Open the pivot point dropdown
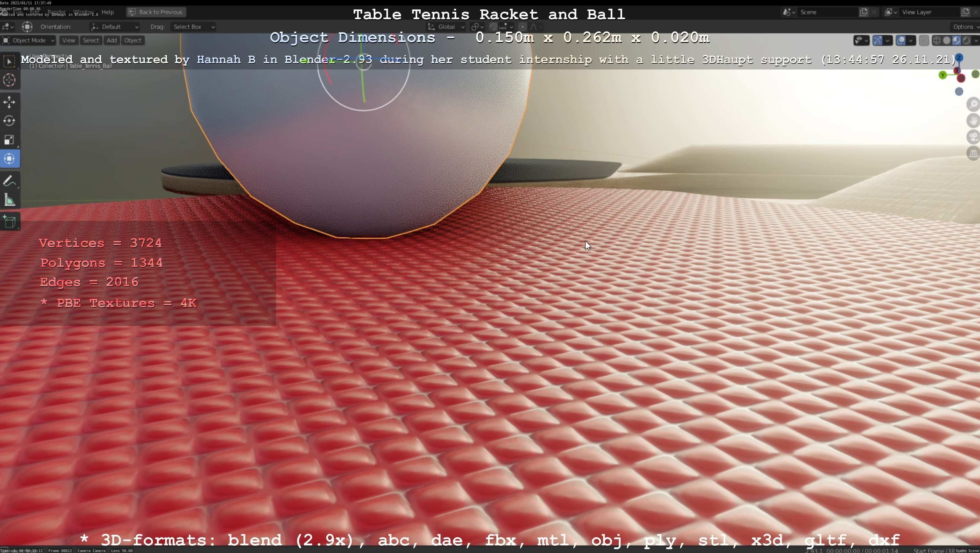Image resolution: width=980 pixels, height=553 pixels. coord(477,27)
